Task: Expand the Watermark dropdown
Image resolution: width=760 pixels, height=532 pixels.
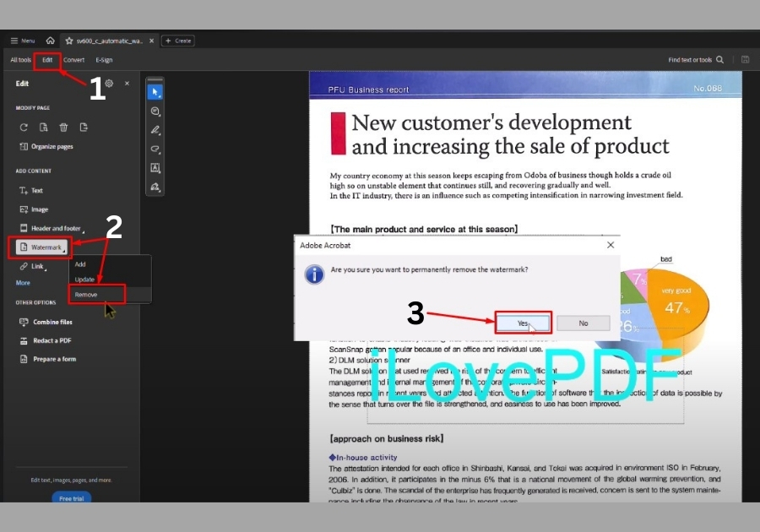Action: 41,247
